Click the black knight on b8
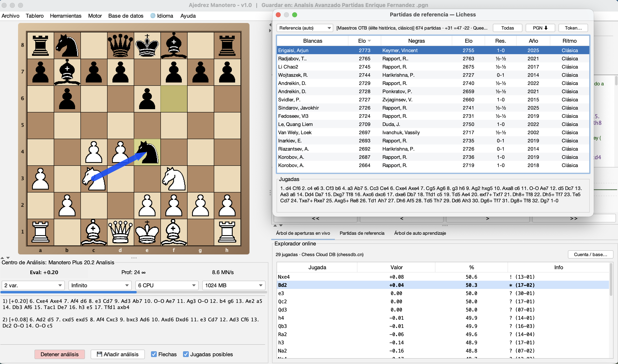 point(67,45)
